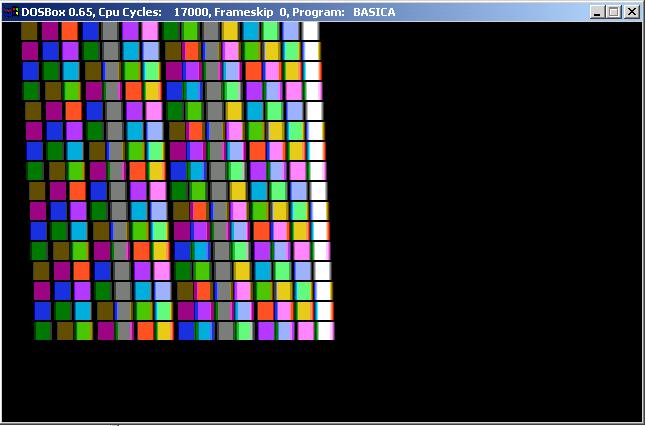Pick the magenta square in the top row
This screenshot has height=426, width=645.
[49, 30]
